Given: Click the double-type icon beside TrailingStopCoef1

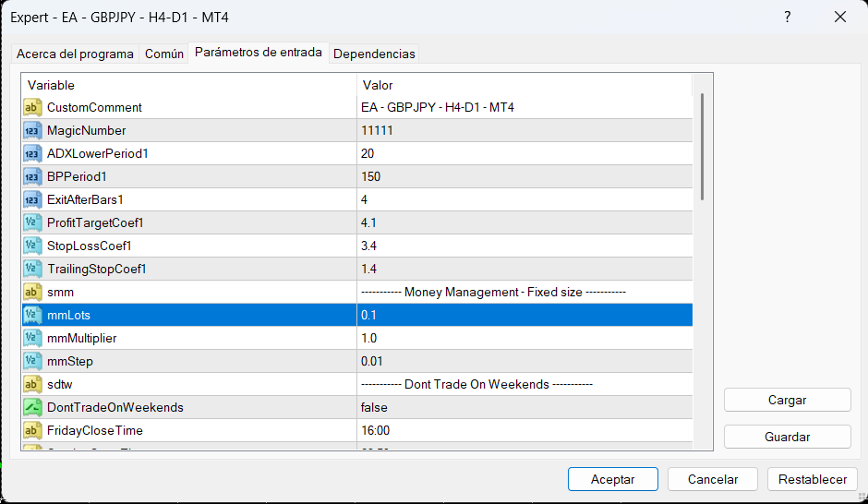Looking at the screenshot, I should (32, 270).
